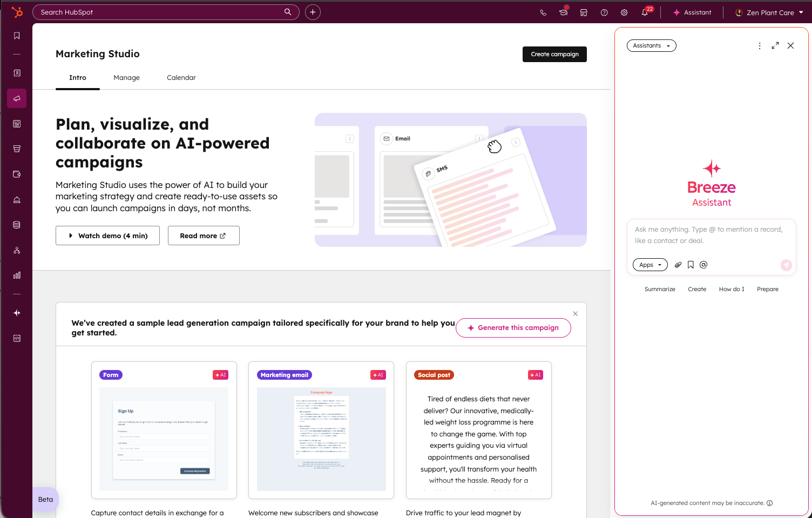The width and height of the screenshot is (812, 518).
Task: Click the Create campaign button
Action: coord(554,54)
